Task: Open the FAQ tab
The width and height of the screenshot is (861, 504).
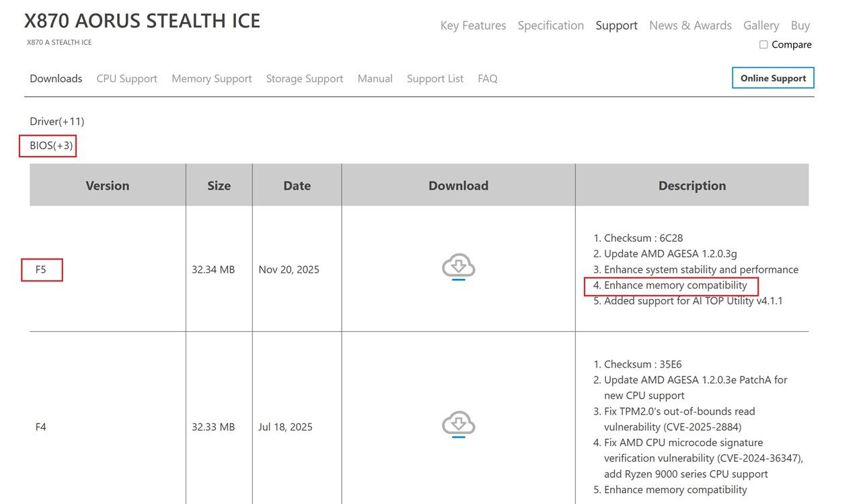Action: tap(488, 79)
